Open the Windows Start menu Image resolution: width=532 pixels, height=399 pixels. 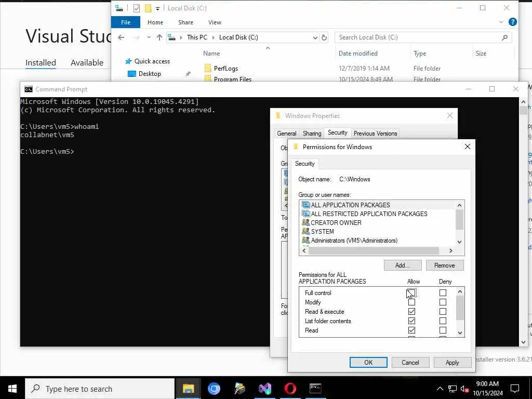click(x=12, y=389)
